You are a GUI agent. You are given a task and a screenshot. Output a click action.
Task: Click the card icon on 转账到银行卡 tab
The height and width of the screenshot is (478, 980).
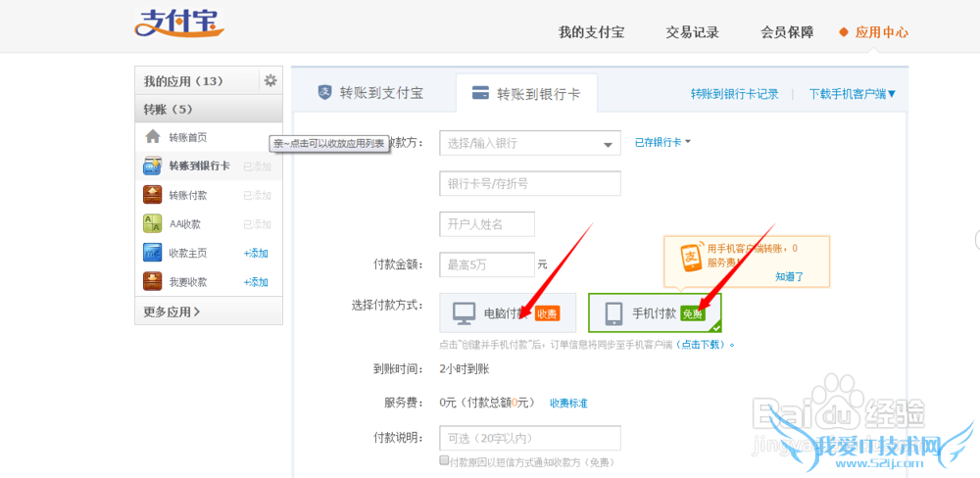pyautogui.click(x=480, y=94)
